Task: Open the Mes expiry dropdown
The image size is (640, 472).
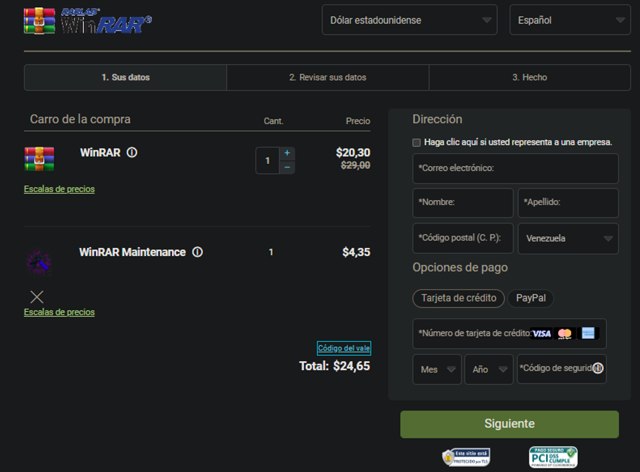Action: pyautogui.click(x=437, y=370)
